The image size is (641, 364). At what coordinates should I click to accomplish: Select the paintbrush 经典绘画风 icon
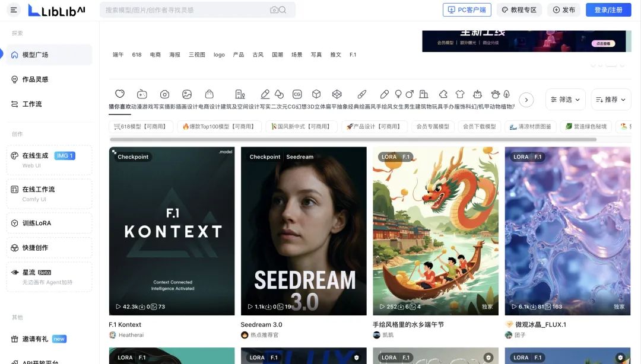pos(362,94)
